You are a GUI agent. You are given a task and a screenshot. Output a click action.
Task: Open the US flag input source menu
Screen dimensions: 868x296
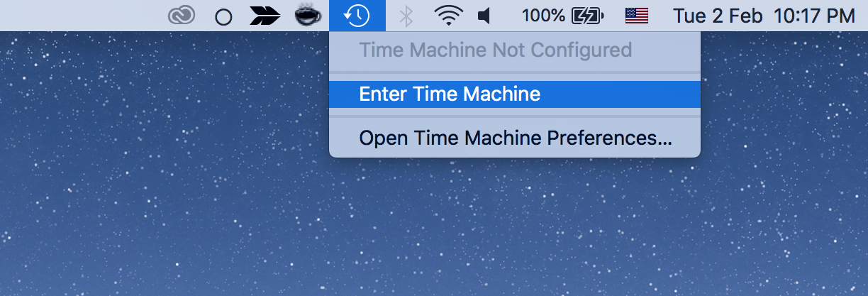click(637, 16)
